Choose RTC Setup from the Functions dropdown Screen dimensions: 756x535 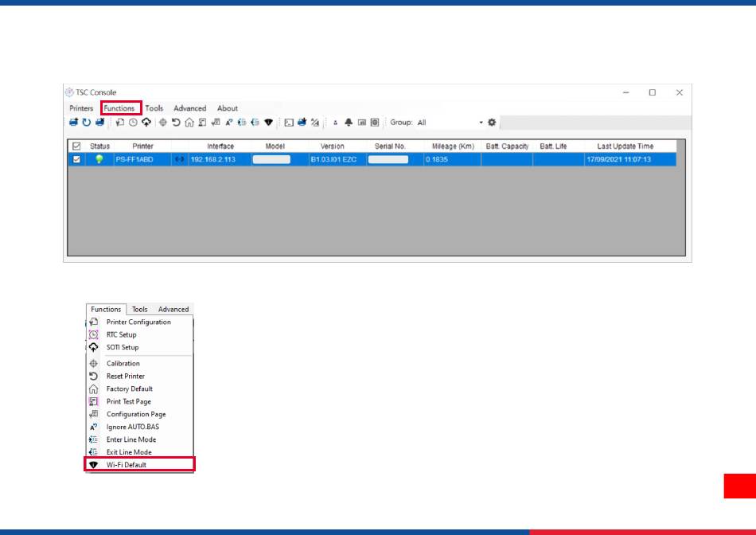click(x=140, y=334)
